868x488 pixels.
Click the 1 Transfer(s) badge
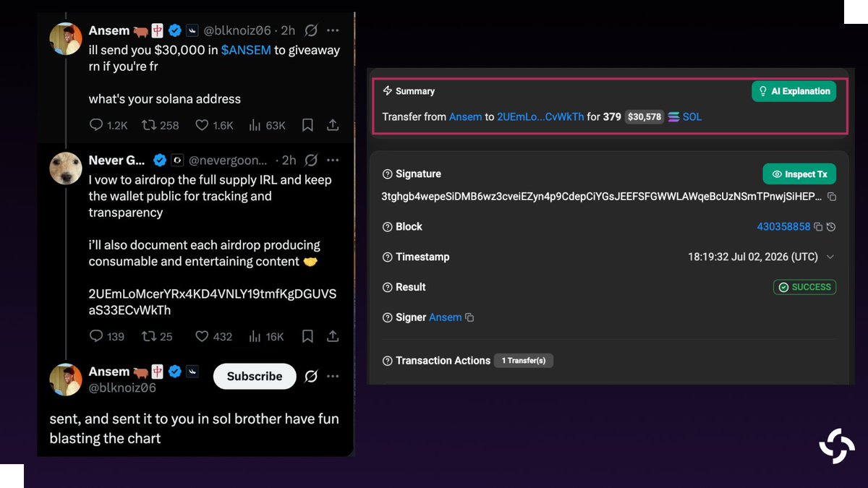[x=524, y=360]
